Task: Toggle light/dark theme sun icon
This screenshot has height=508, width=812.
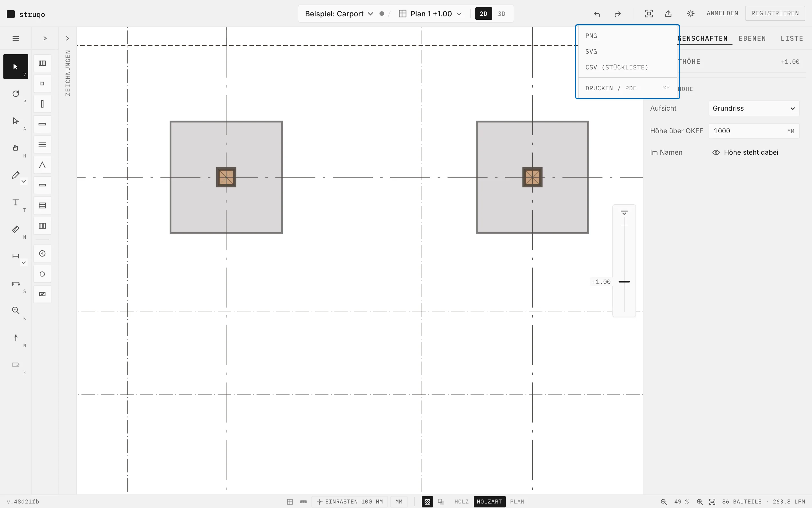Action: pyautogui.click(x=690, y=14)
